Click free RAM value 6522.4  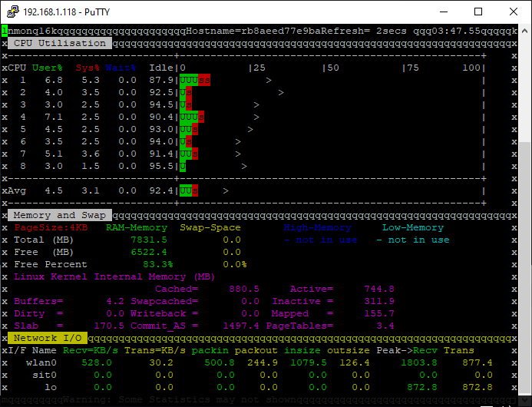coord(149,252)
